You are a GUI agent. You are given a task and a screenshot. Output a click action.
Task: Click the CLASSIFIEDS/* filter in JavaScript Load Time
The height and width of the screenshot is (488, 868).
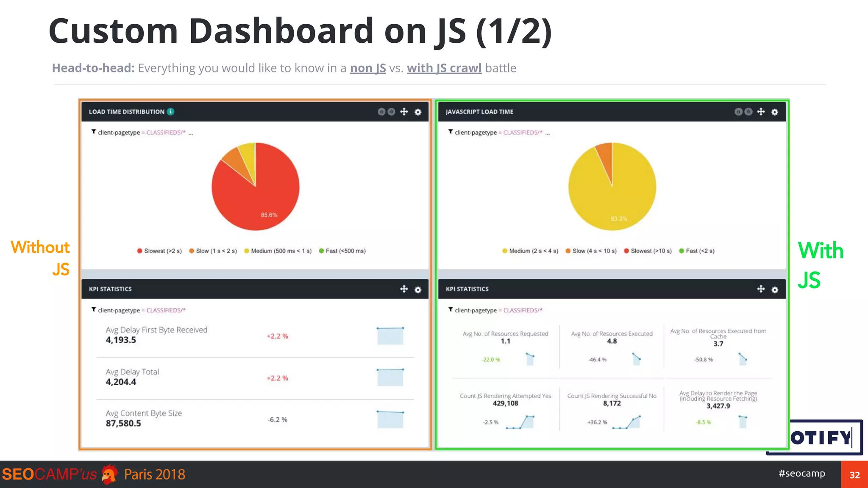[x=523, y=133]
